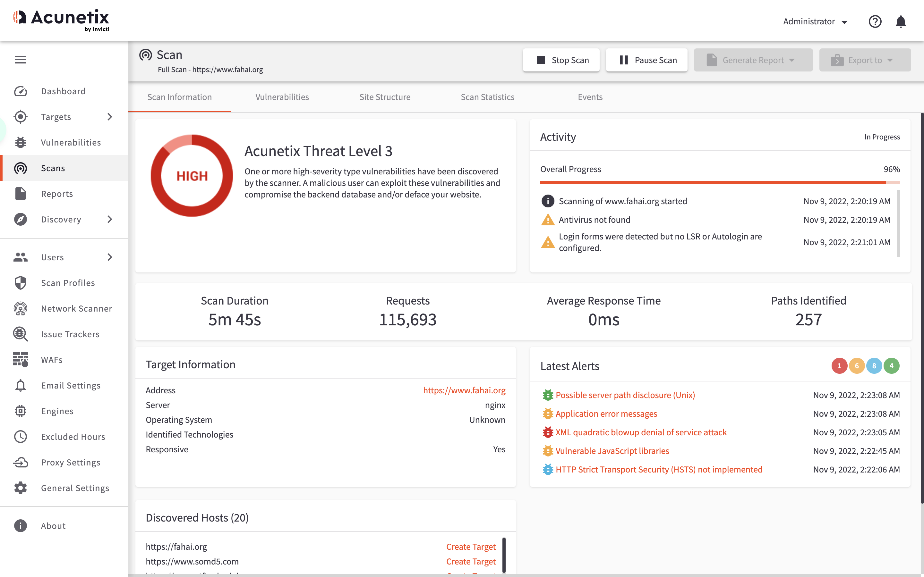Open the help question mark icon
This screenshot has width=924, height=577.
tap(875, 21)
